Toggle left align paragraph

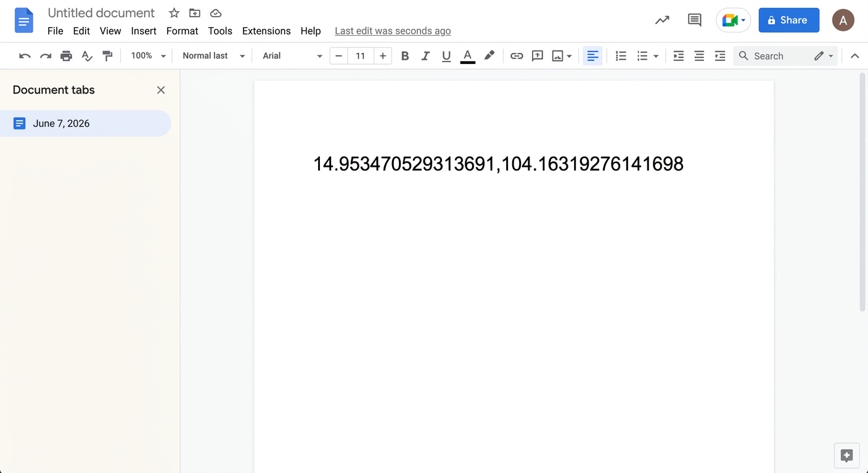592,56
